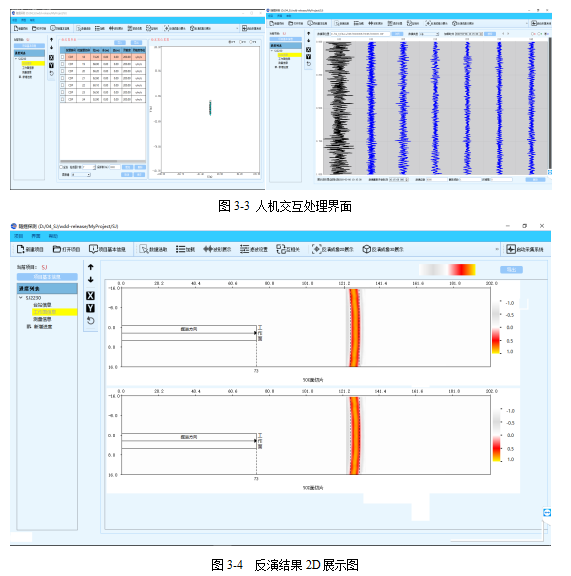Open the first menu in inversion window menu bar
Image resolution: width=571 pixels, height=576 pixels.
(18, 236)
